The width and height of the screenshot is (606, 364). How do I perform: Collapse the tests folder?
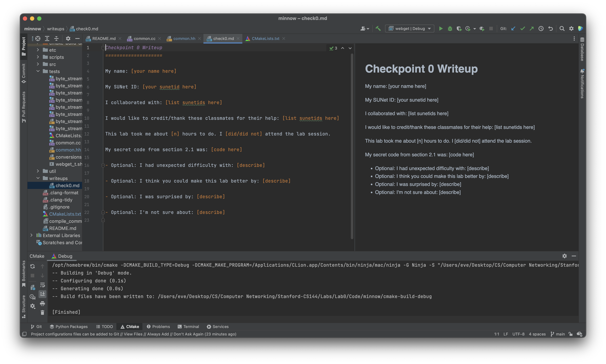38,71
